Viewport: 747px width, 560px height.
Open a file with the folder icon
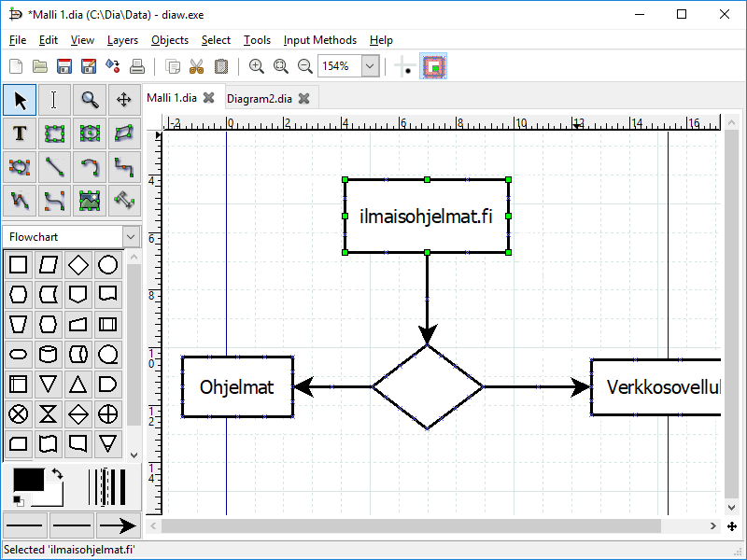[40, 66]
